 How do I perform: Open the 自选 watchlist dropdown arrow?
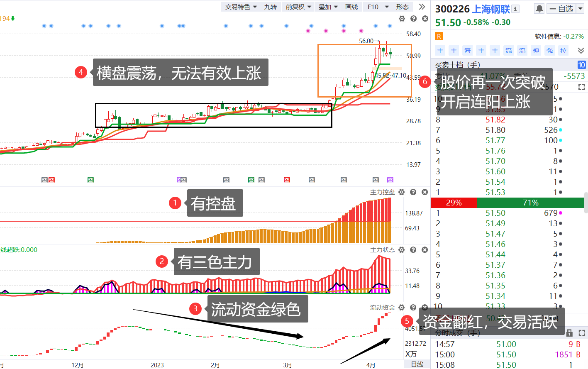coord(580,9)
